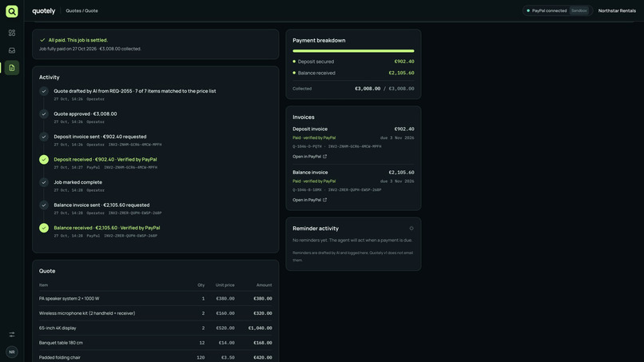
Task: Click the Balance received €2,105.60 amount
Action: (x=401, y=74)
